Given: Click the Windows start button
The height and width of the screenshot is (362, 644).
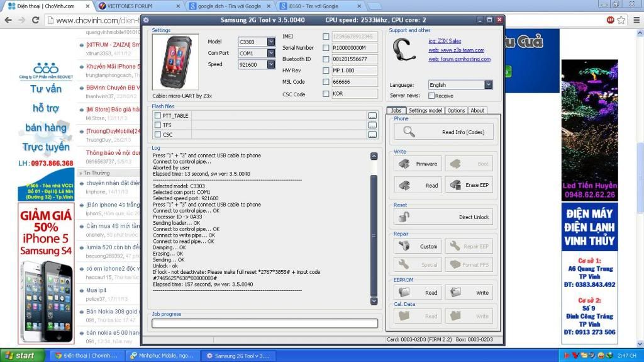Looking at the screenshot, I should point(22,356).
